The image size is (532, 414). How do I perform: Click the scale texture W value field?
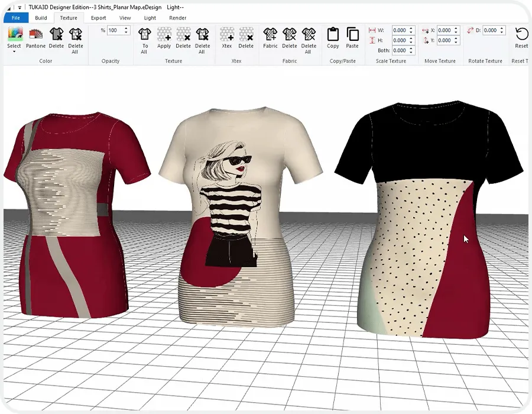click(x=399, y=30)
